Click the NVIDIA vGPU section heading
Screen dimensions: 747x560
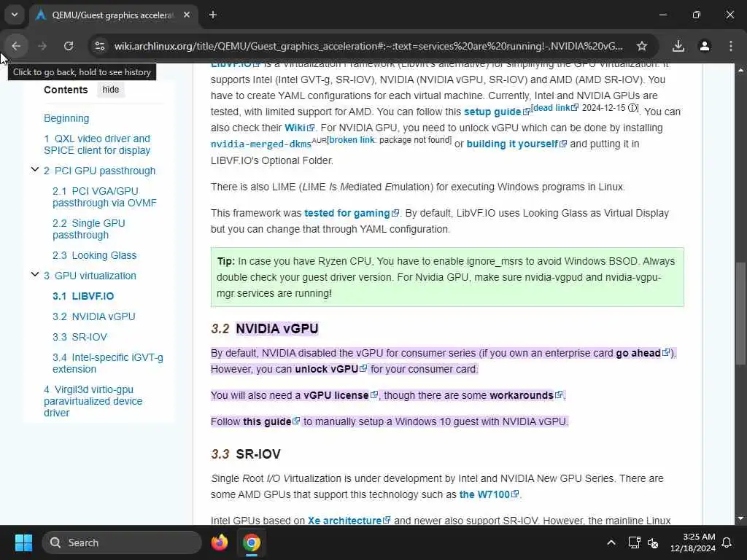click(x=276, y=329)
